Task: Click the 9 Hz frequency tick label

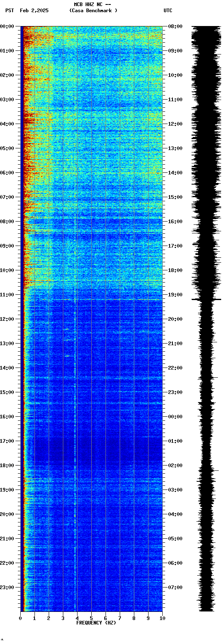Action: pyautogui.click(x=148, y=618)
